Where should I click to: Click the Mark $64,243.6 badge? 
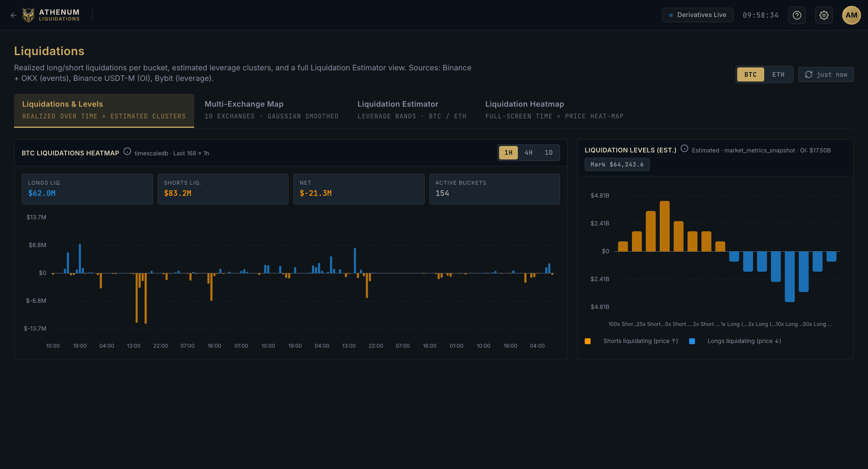pyautogui.click(x=617, y=164)
